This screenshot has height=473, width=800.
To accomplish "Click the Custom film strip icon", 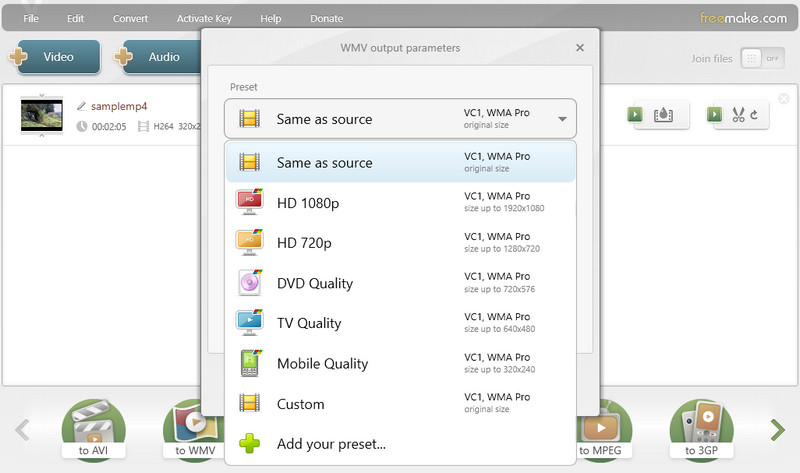I will 249,403.
